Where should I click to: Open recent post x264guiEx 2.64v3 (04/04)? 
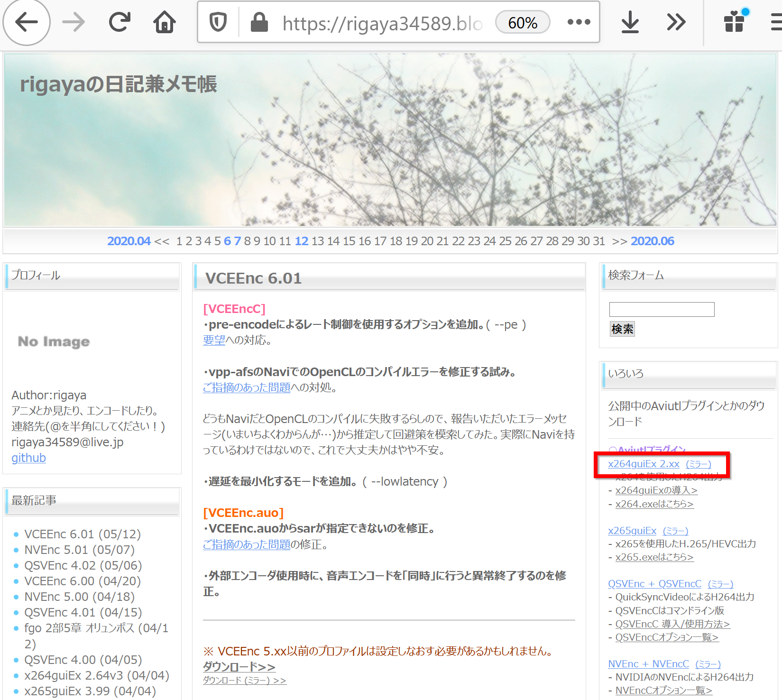click(97, 675)
